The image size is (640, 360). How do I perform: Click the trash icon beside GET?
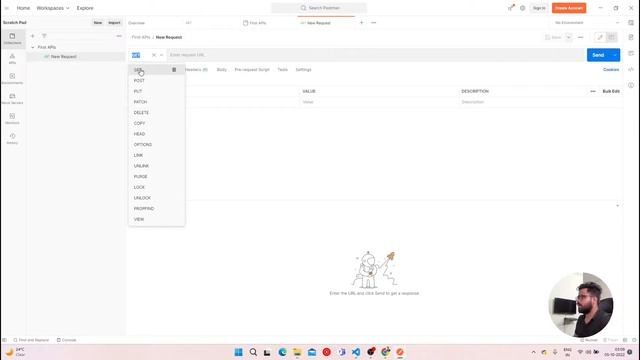(x=174, y=70)
